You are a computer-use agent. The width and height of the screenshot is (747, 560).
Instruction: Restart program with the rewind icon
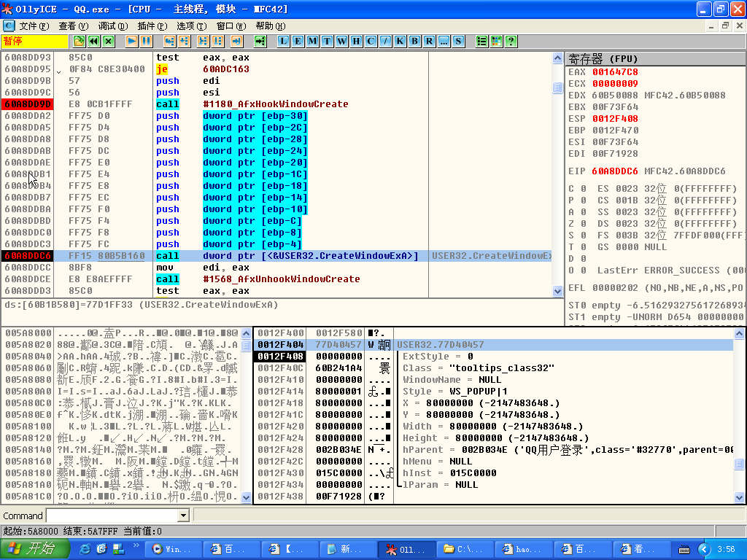(93, 41)
